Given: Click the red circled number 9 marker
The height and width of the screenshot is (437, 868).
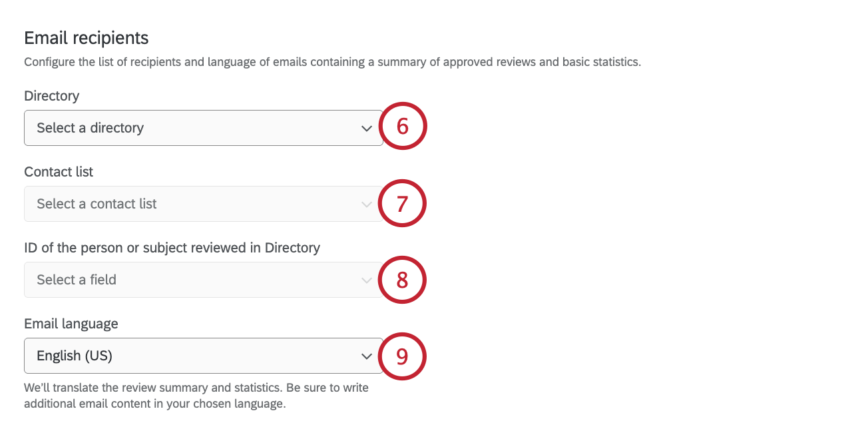Looking at the screenshot, I should [402, 356].
